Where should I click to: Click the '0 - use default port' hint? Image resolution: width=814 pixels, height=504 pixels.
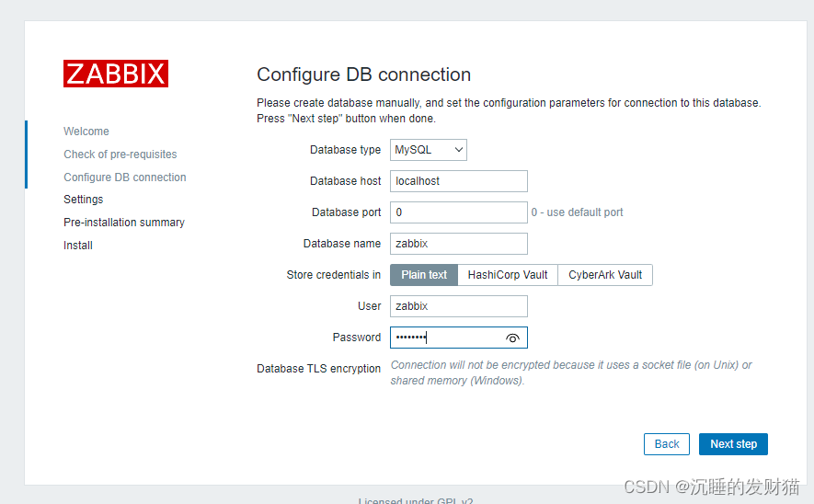pos(577,212)
